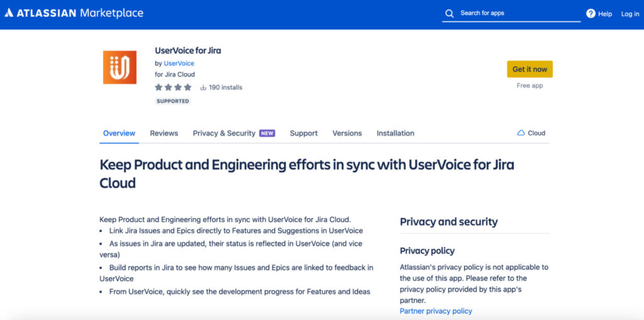This screenshot has height=320, width=644.
Task: Click bullet about building reports in Jira
Action: (x=236, y=273)
